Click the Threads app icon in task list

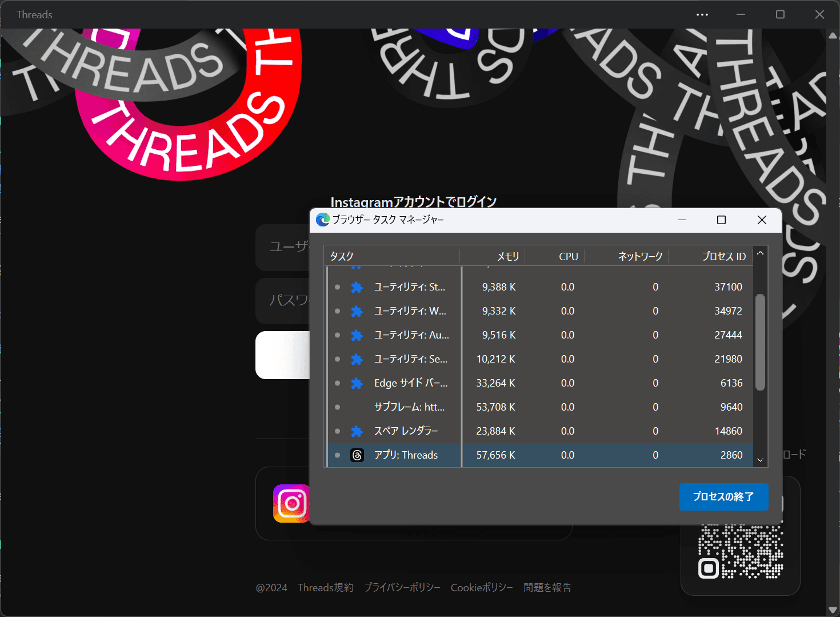click(x=357, y=455)
